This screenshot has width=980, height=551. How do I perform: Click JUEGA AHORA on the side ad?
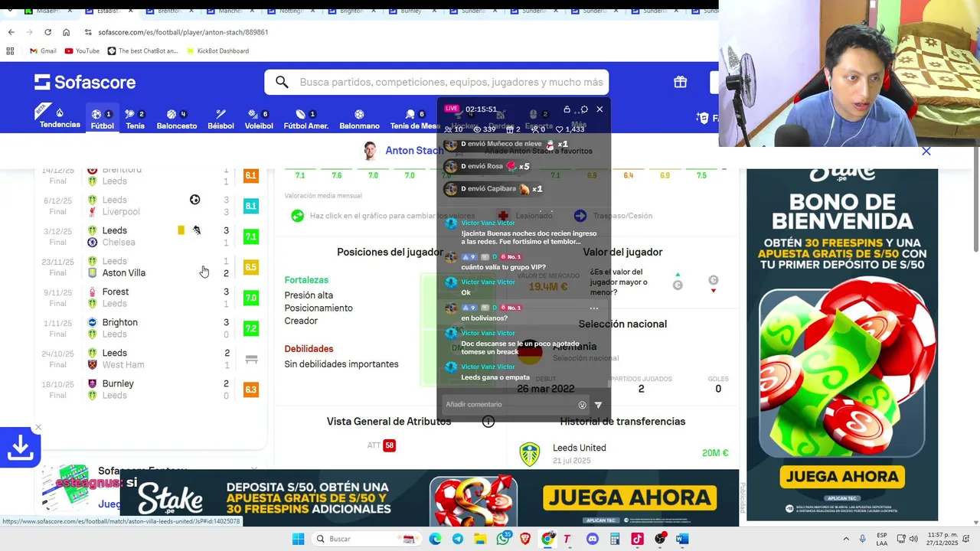coord(842,477)
